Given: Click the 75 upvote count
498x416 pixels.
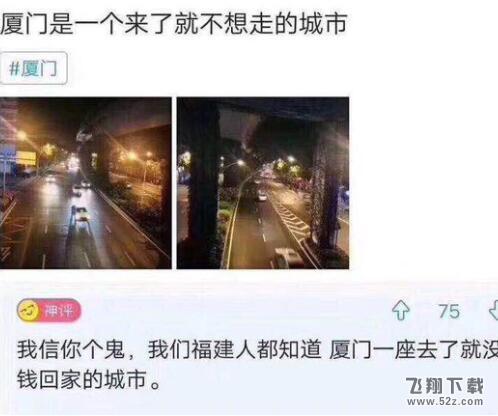Looking at the screenshot, I should tap(449, 311).
